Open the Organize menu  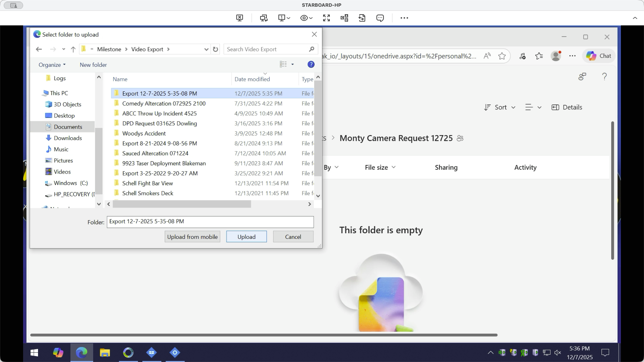(52, 65)
